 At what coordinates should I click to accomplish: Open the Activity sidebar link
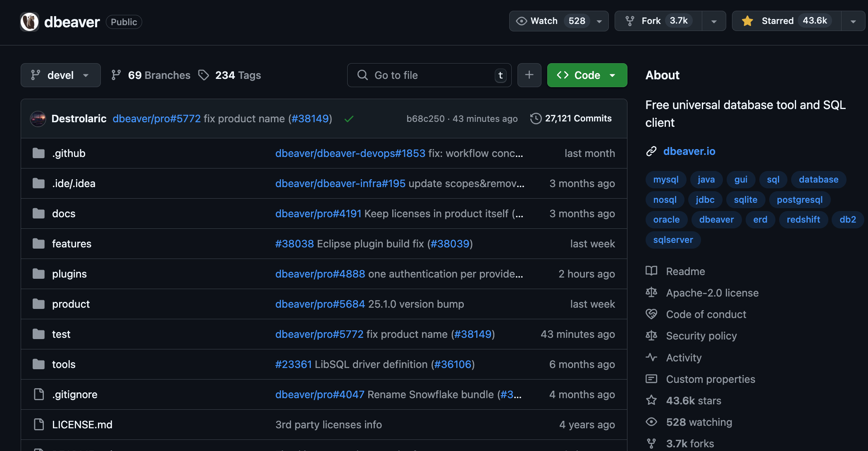[684, 358]
